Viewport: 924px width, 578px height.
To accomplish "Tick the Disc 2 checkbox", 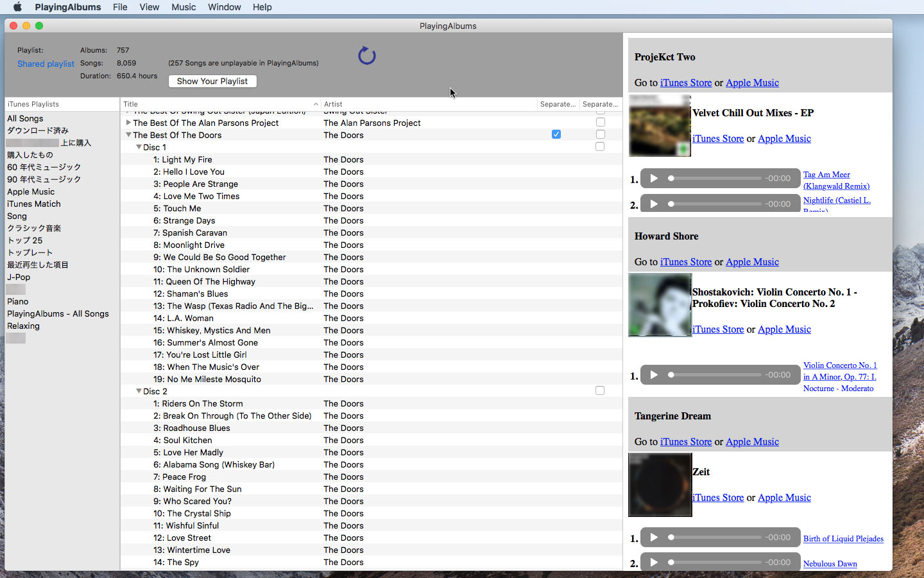I will pyautogui.click(x=600, y=390).
